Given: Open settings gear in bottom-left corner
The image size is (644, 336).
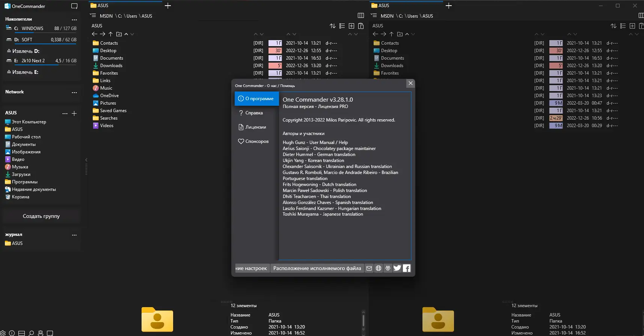Looking at the screenshot, I should click(x=3, y=333).
